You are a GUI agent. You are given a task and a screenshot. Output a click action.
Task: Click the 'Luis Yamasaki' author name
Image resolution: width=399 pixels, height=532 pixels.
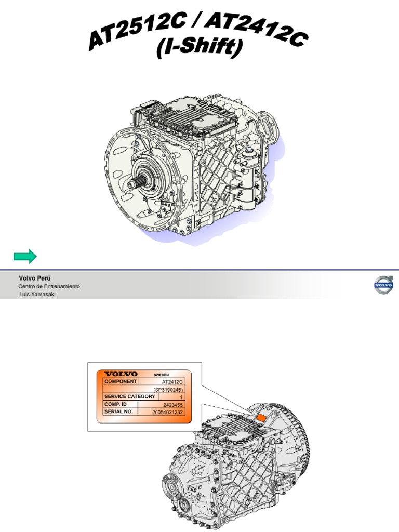point(37,294)
